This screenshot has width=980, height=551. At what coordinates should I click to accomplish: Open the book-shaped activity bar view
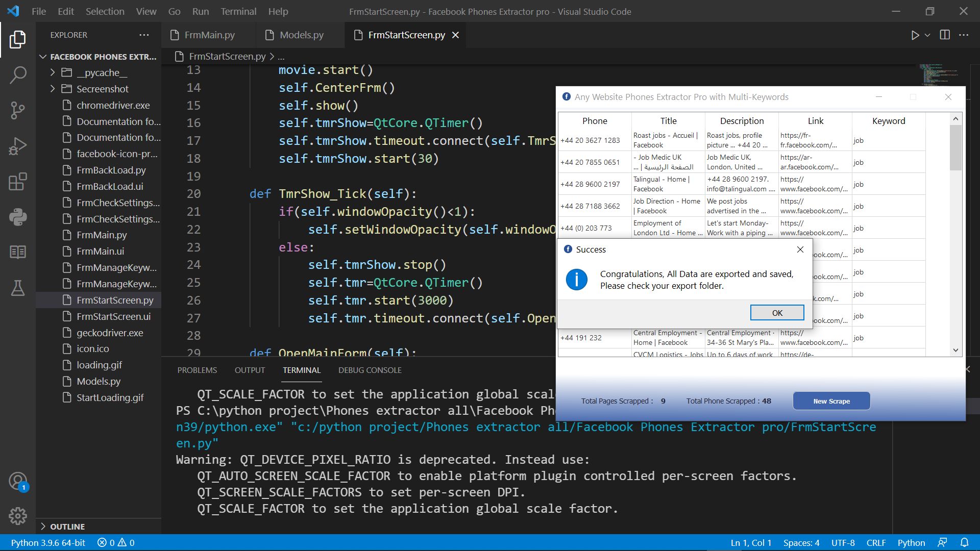click(18, 252)
